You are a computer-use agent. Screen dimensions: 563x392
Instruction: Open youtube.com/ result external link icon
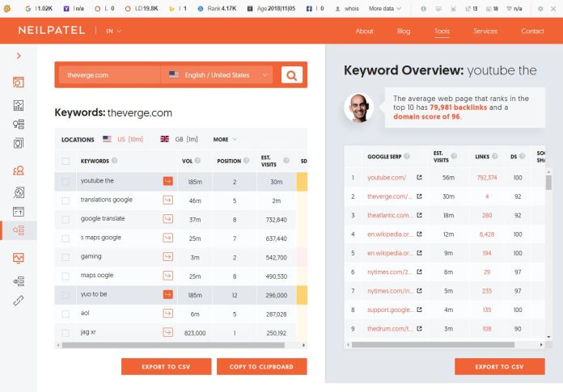click(x=419, y=178)
